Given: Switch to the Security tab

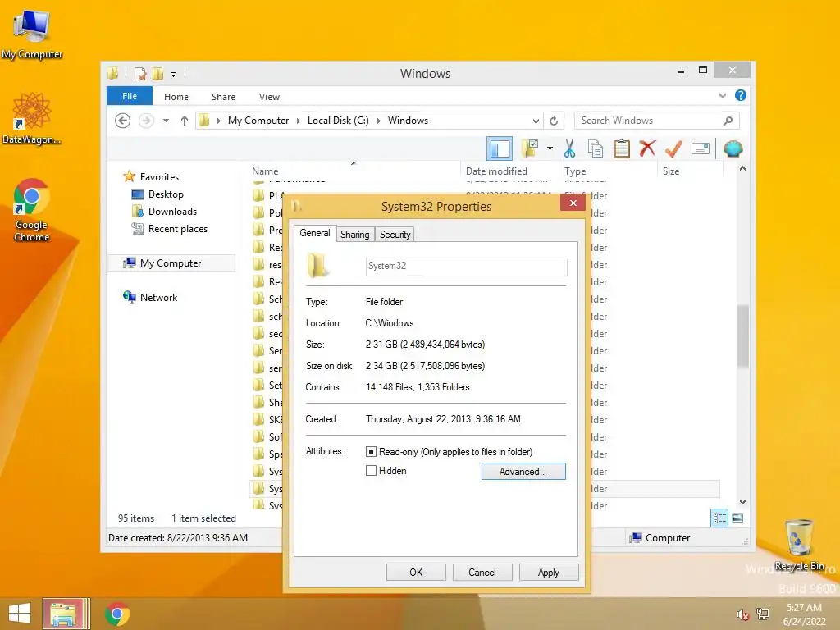Looking at the screenshot, I should coord(395,234).
